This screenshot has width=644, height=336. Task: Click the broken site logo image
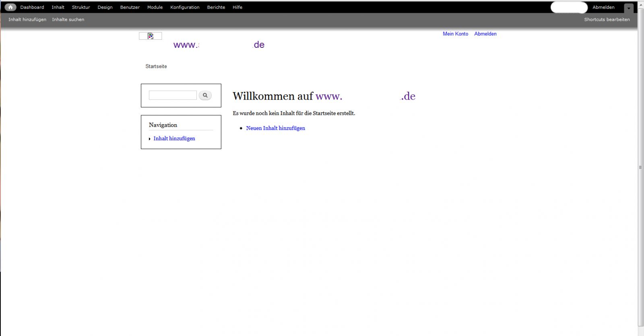(x=151, y=36)
